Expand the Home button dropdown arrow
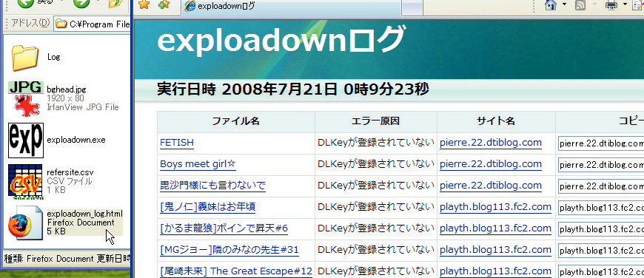 (564, 4)
